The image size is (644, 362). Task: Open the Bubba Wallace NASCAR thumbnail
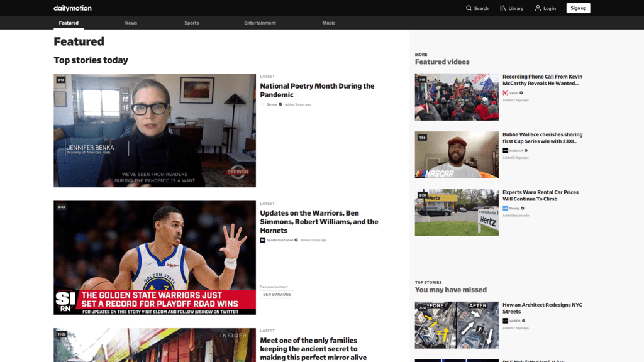point(457,155)
